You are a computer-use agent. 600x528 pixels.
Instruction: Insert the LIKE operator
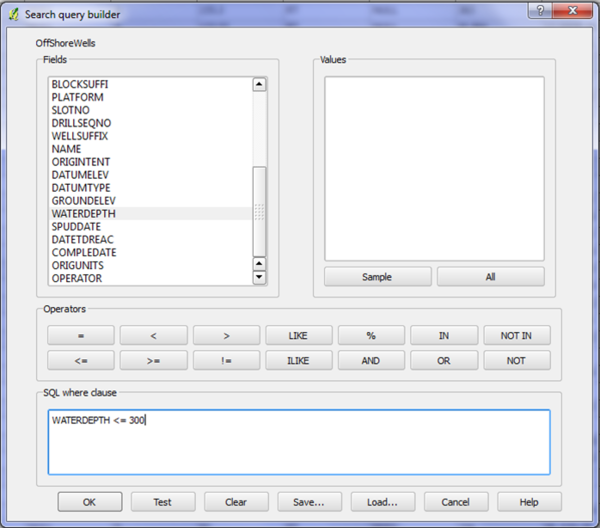click(298, 336)
